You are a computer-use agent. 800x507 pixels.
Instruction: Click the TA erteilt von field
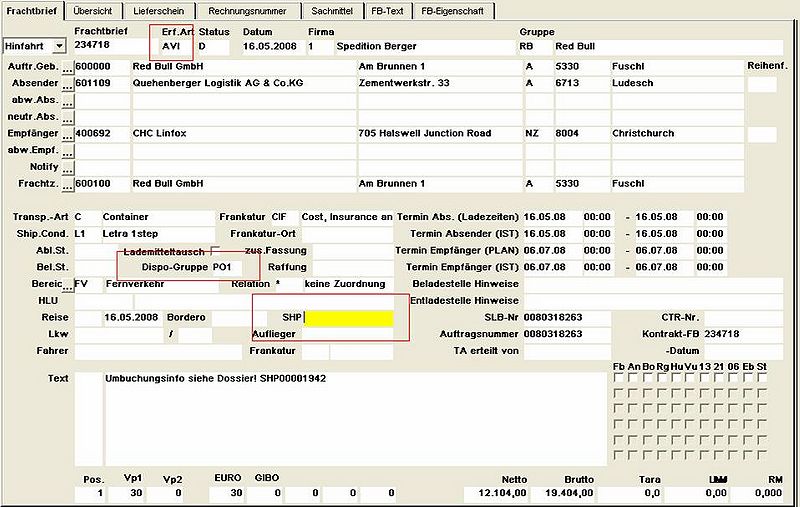point(567,351)
